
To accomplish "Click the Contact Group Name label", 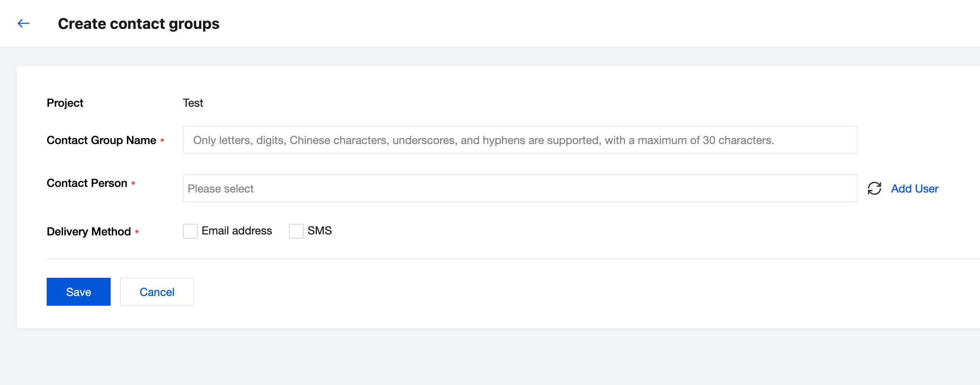I will coord(101,140).
